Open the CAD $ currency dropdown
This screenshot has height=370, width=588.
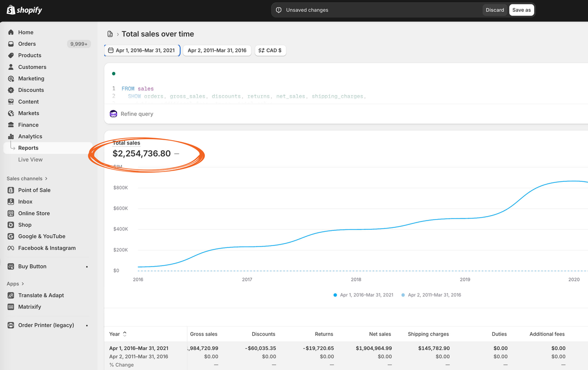(270, 50)
